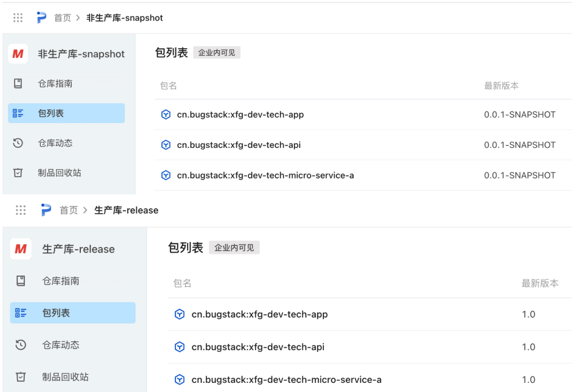Open the app grid icon beside 生产库-release breadcrumb

21,210
